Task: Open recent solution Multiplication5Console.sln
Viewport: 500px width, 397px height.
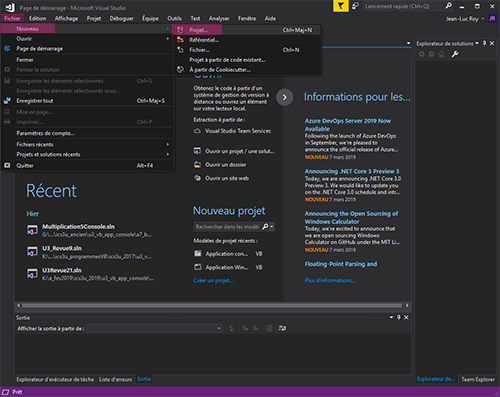Action: pos(78,227)
